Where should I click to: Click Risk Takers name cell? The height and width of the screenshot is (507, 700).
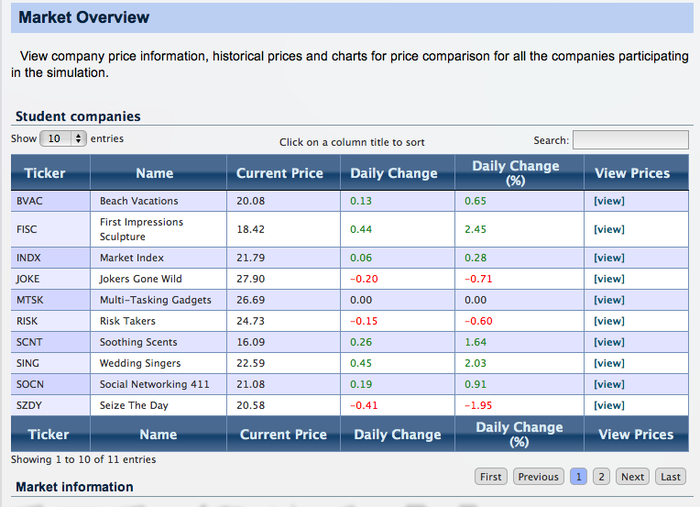click(x=158, y=321)
